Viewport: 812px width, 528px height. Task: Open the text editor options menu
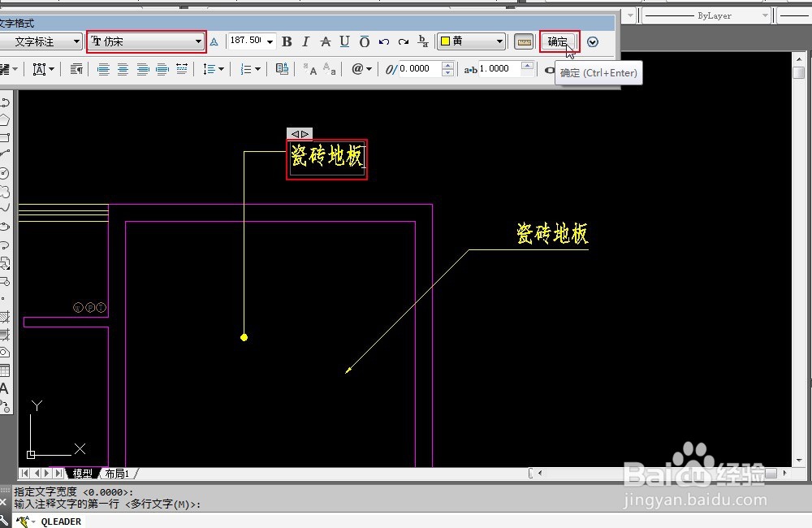click(x=593, y=42)
